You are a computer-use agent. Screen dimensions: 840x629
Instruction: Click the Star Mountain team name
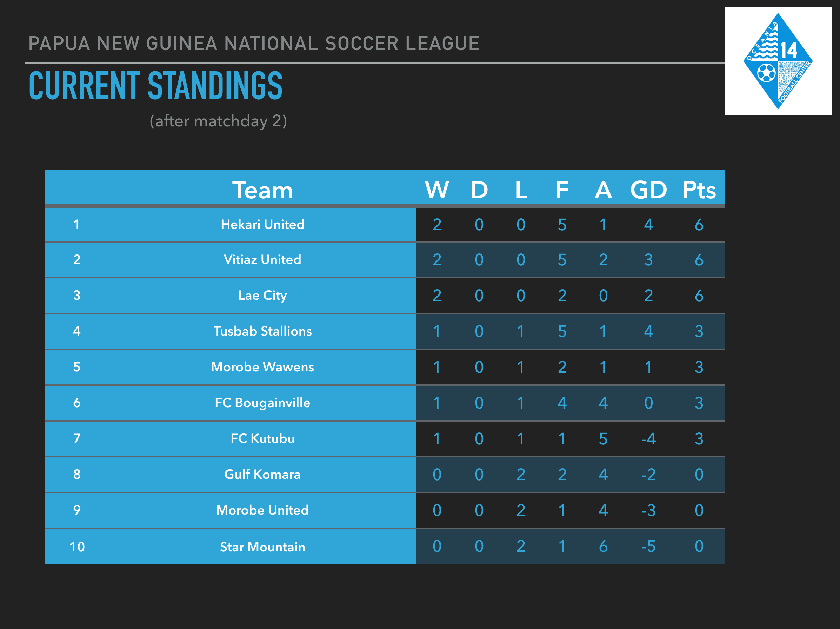[x=262, y=547]
